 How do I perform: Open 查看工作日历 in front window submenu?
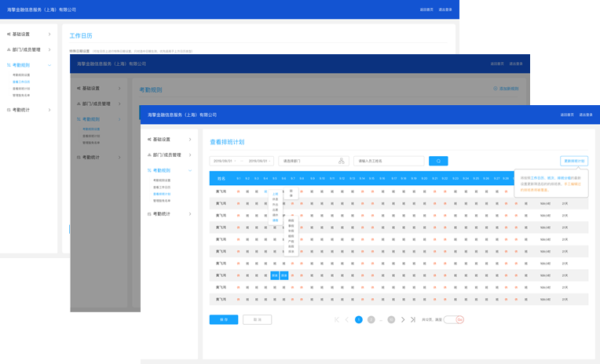162,187
